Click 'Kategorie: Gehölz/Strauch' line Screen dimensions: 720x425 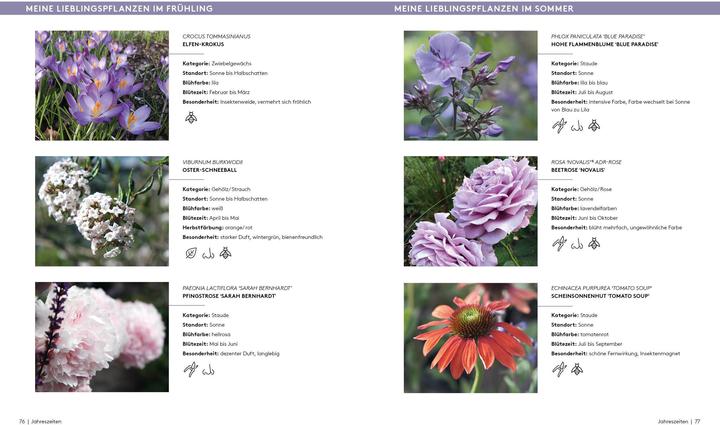(x=216, y=189)
